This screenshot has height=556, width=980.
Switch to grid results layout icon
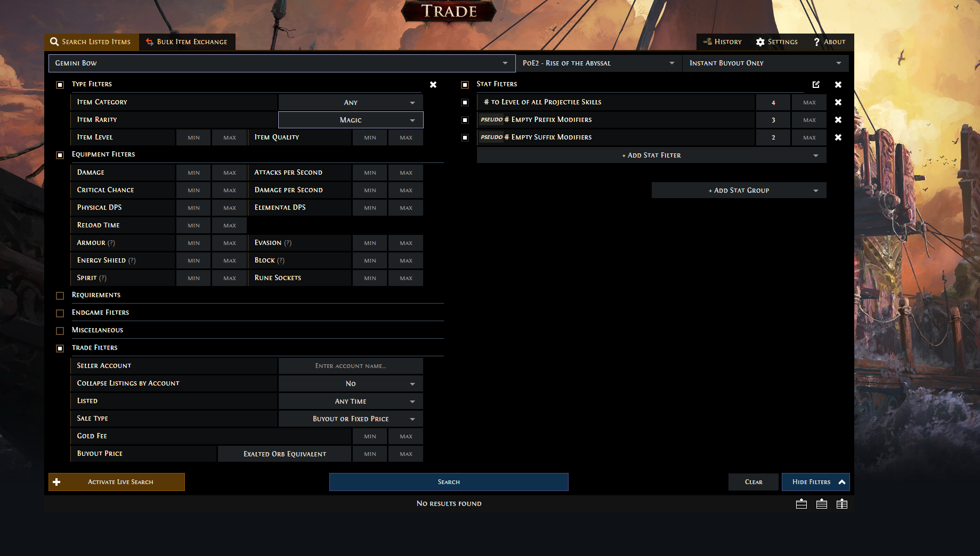[842, 504]
